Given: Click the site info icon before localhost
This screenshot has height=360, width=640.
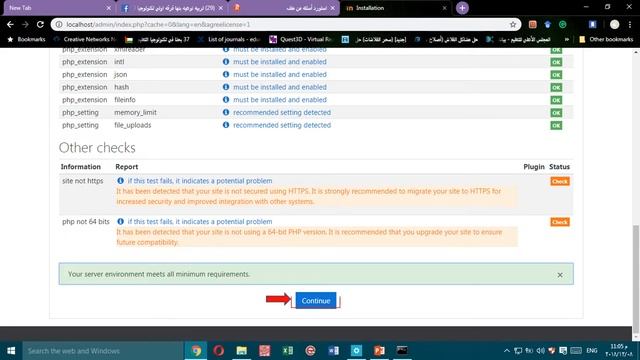Looking at the screenshot, I should click(59, 24).
